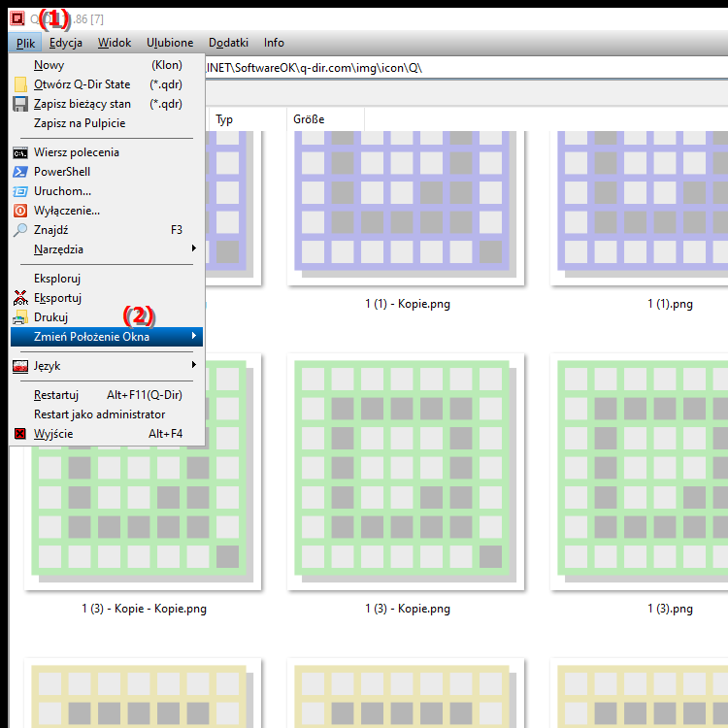This screenshot has width=728, height=728.
Task: Choose Restartuj Alt+F11 entry
Action: [x=107, y=395]
